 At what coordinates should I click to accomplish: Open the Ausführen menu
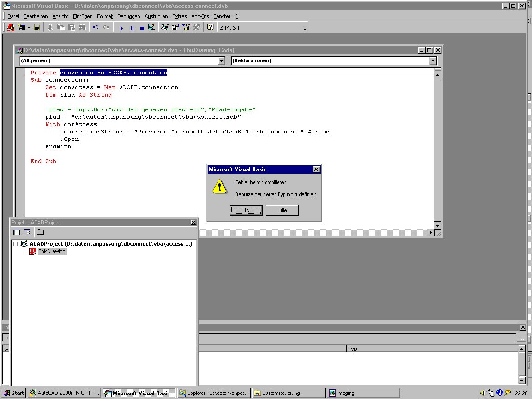coord(156,16)
